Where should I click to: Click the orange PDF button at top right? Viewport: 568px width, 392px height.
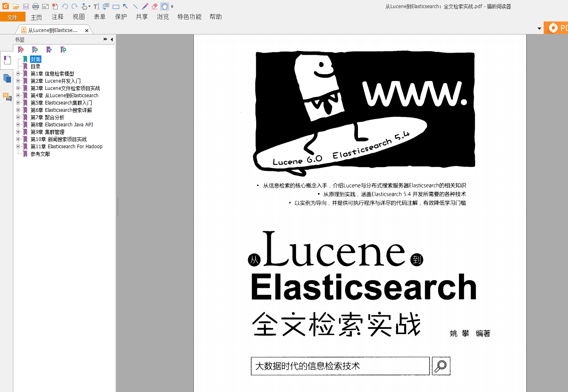pos(556,28)
